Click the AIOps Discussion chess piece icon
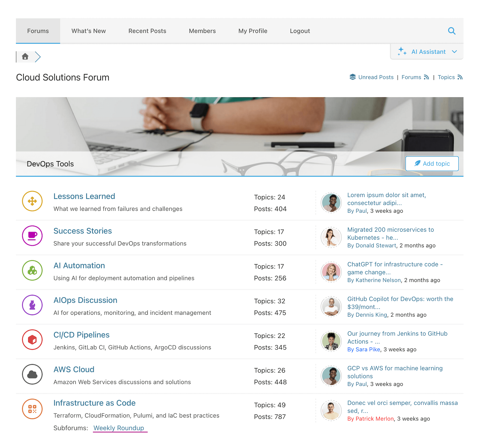The width and height of the screenshot is (478, 448). click(x=32, y=305)
